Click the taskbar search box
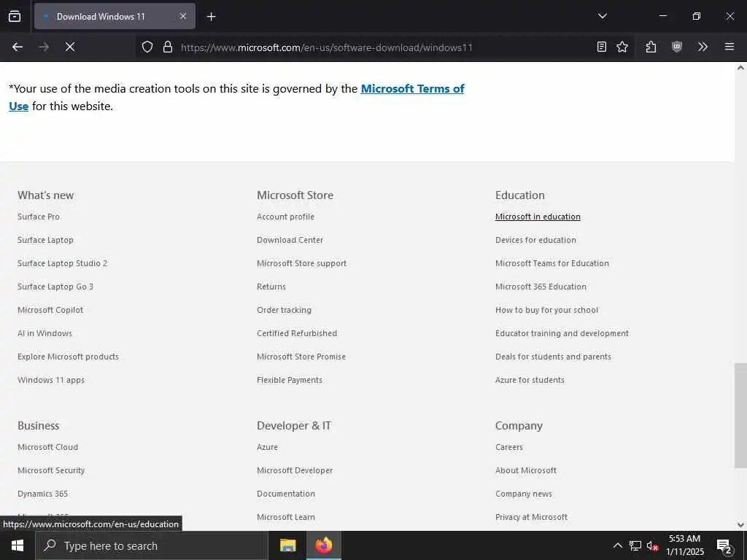This screenshot has width=747, height=560. pyautogui.click(x=152, y=545)
